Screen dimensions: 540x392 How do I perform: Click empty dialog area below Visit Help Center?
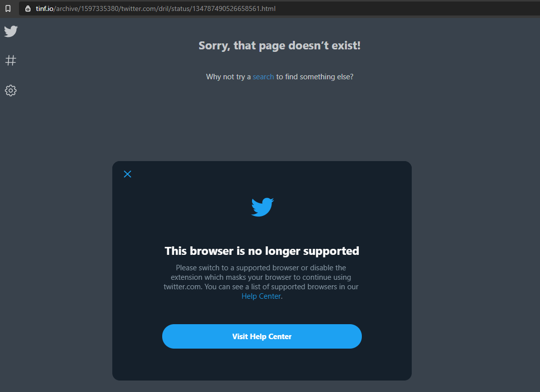tap(262, 364)
